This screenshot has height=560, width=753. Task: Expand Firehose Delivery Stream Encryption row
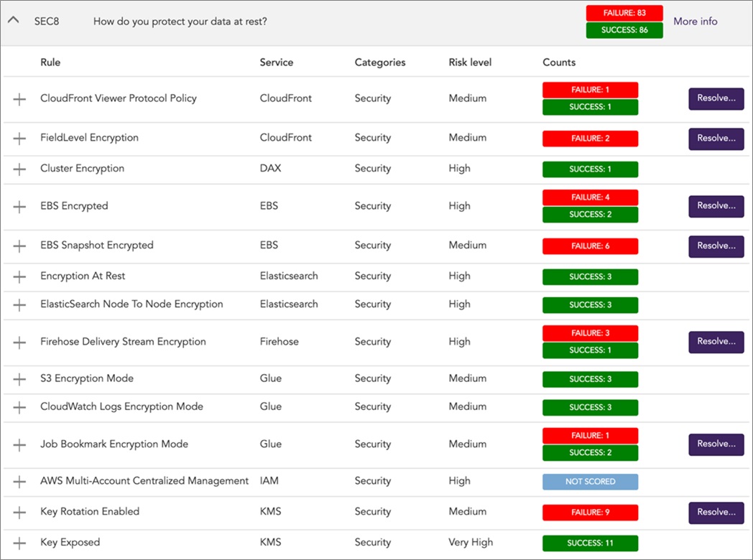(19, 342)
